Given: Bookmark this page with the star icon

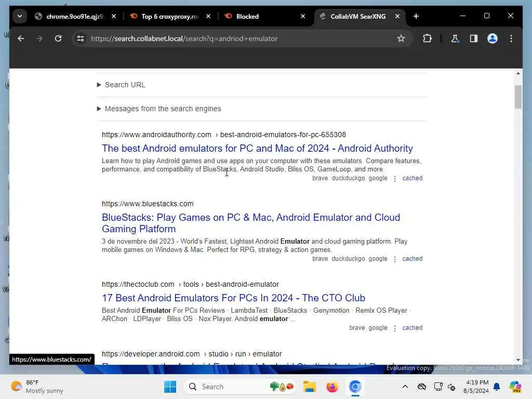Looking at the screenshot, I should click(x=401, y=38).
